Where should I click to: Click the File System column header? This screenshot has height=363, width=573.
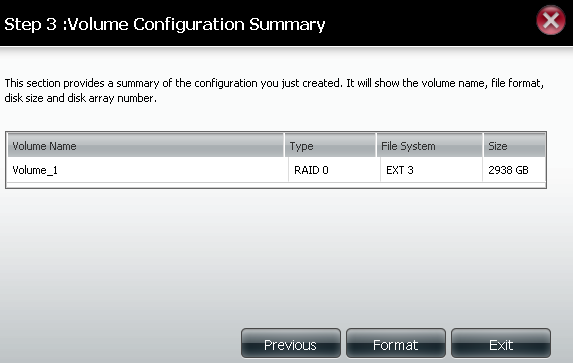(x=429, y=145)
